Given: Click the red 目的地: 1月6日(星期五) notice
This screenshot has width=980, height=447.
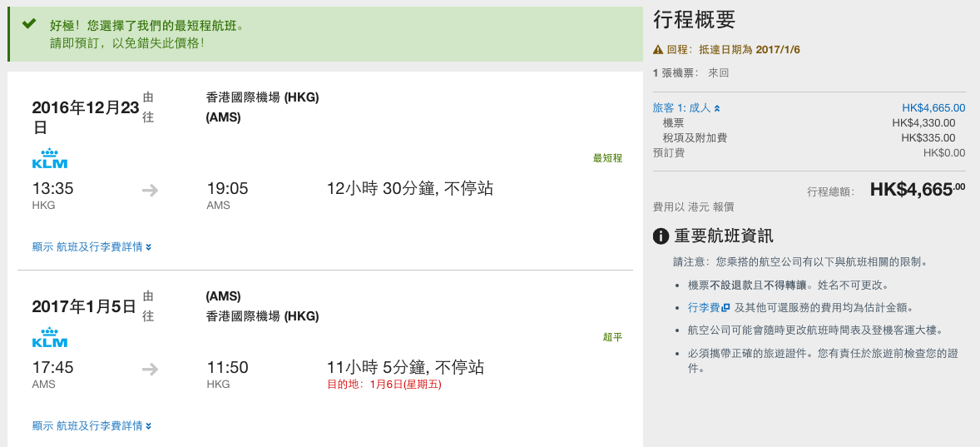Looking at the screenshot, I should point(384,385).
